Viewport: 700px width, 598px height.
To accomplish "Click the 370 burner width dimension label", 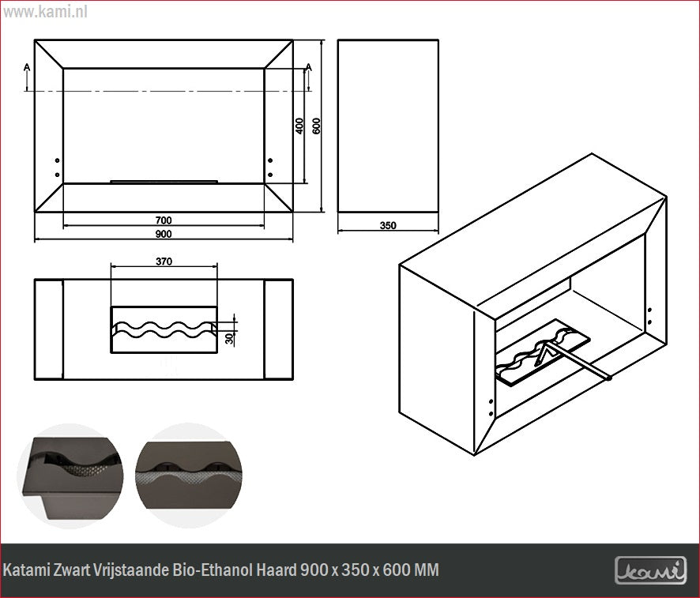I will pyautogui.click(x=164, y=261).
